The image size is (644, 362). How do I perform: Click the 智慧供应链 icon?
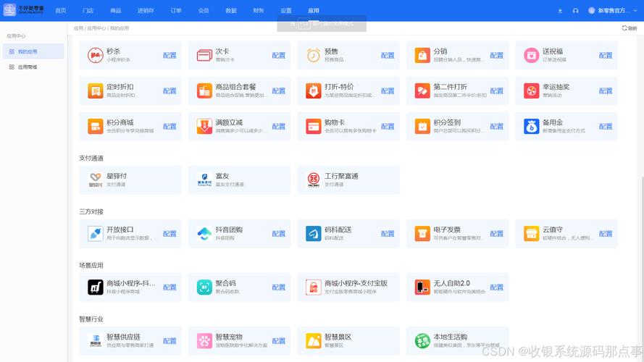(x=96, y=341)
